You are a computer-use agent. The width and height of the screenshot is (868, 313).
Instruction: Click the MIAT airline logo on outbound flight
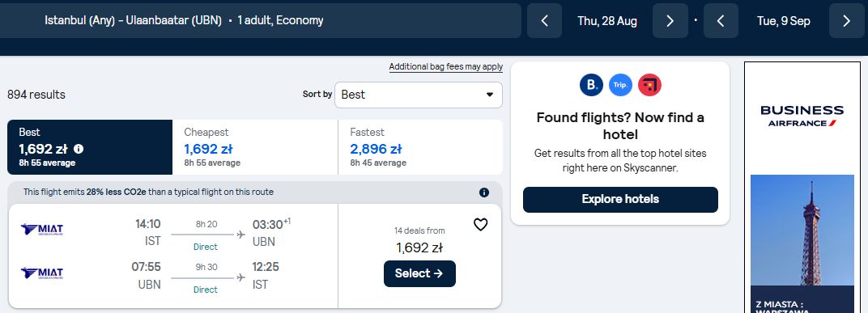coord(42,230)
